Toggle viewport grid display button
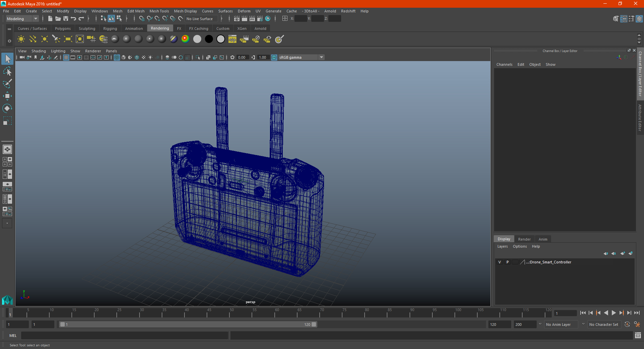Viewport: 644px width, 349px height. coord(66,57)
